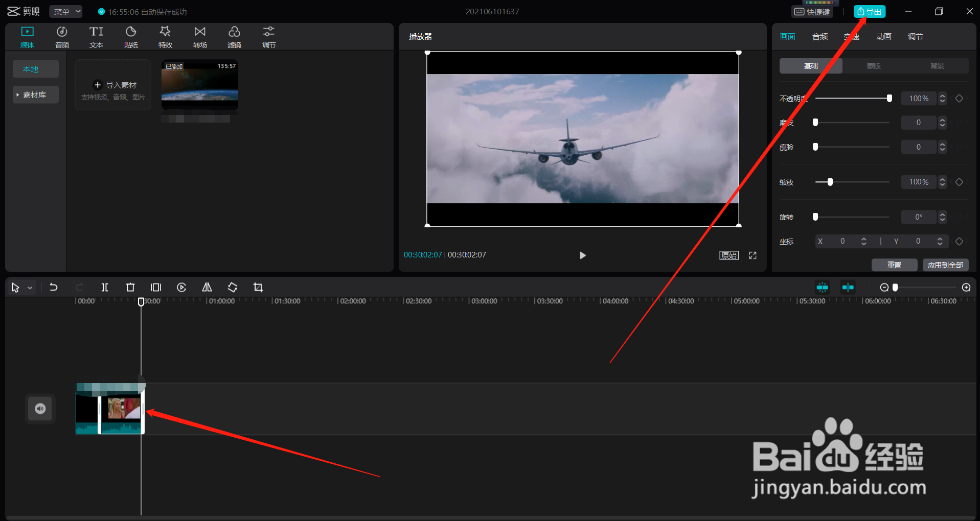Add scale keyframe diamond
980x521 pixels.
click(960, 182)
